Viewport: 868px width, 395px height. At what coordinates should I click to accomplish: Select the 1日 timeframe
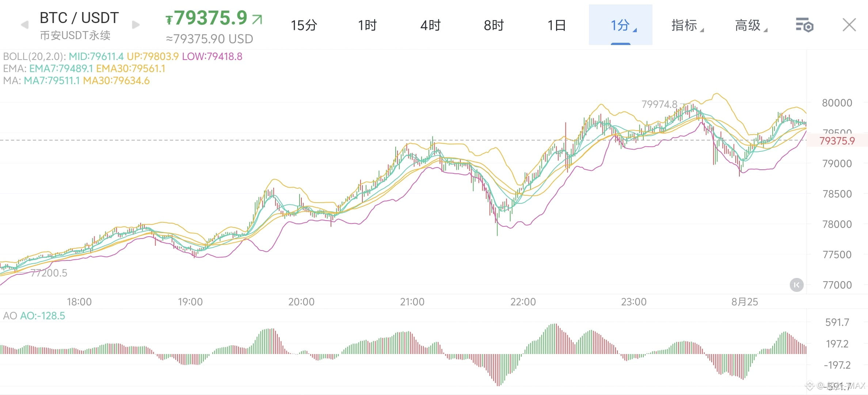pyautogui.click(x=557, y=25)
